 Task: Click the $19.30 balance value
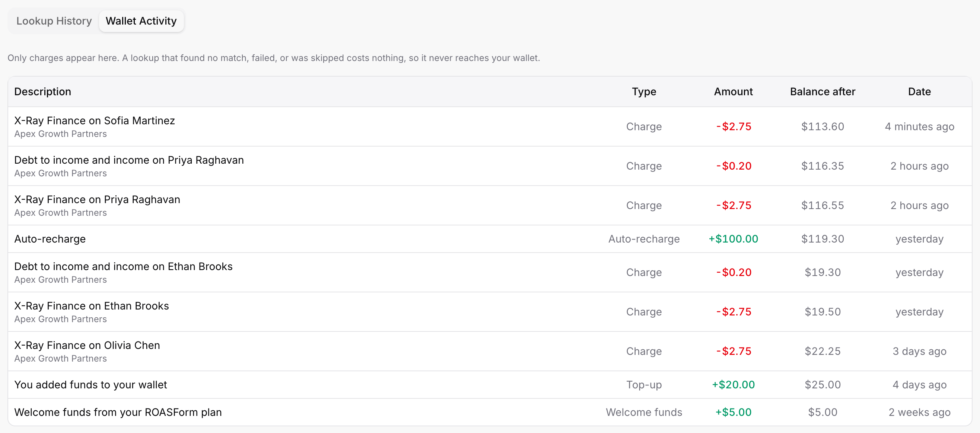tap(822, 273)
